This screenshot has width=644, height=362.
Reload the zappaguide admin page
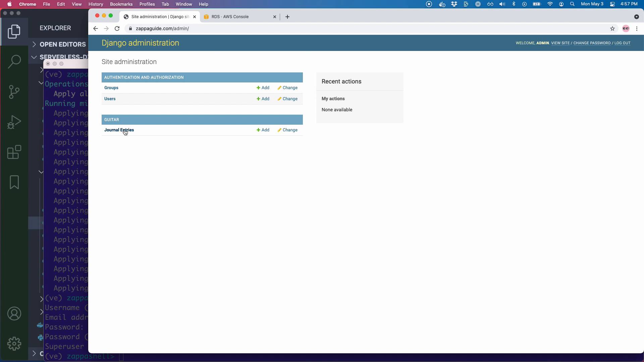point(117,28)
